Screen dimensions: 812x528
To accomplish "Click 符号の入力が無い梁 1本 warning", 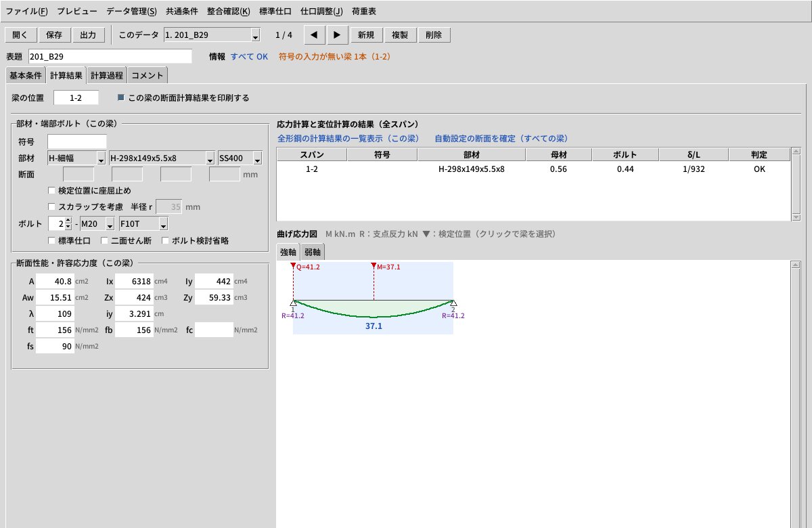I will click(x=334, y=57).
